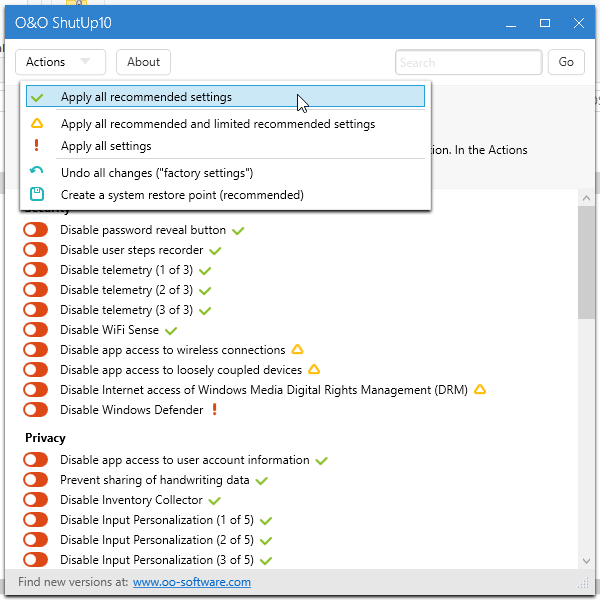600x600 pixels.
Task: Click the Go search button
Action: click(x=566, y=62)
